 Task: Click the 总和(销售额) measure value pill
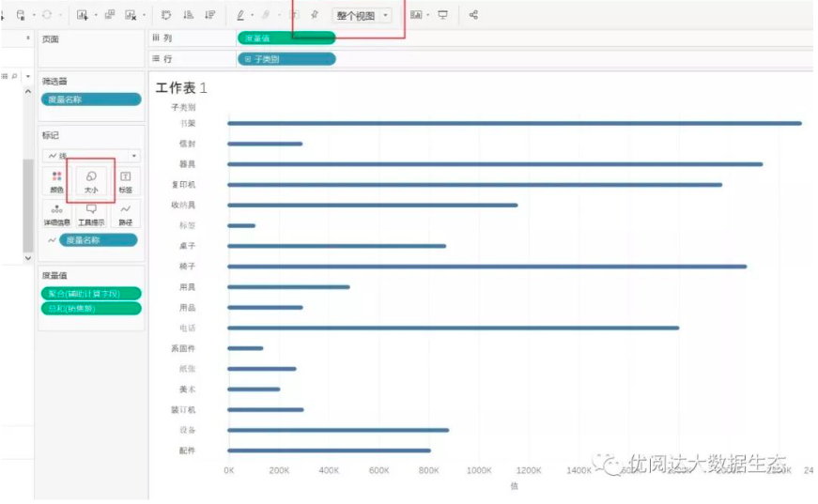[90, 308]
